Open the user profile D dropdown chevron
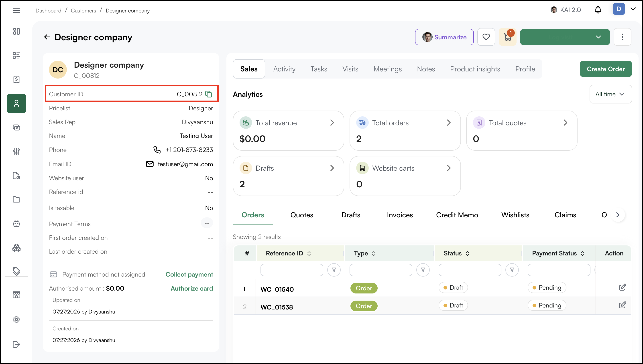643x364 pixels. 633,9
